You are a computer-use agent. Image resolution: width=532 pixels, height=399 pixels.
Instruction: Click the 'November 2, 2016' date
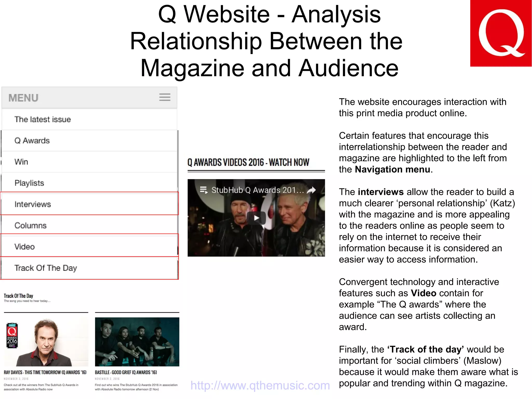[107, 379]
